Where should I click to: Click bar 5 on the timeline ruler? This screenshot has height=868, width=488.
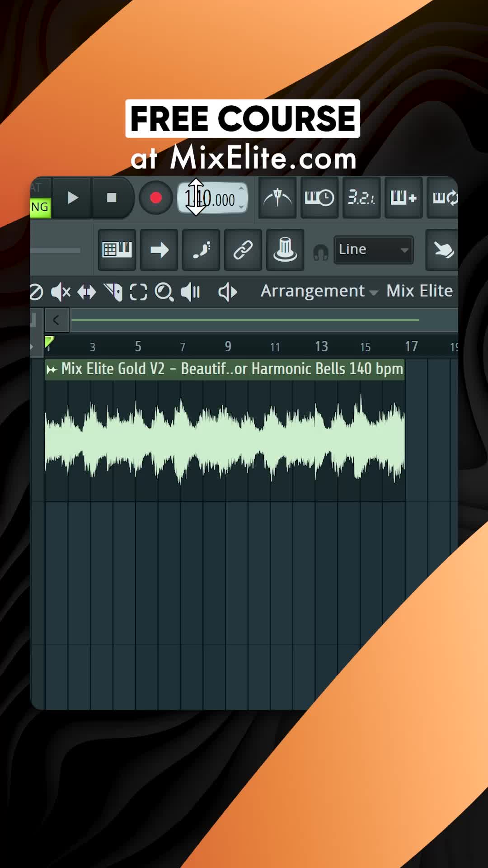pyautogui.click(x=138, y=347)
